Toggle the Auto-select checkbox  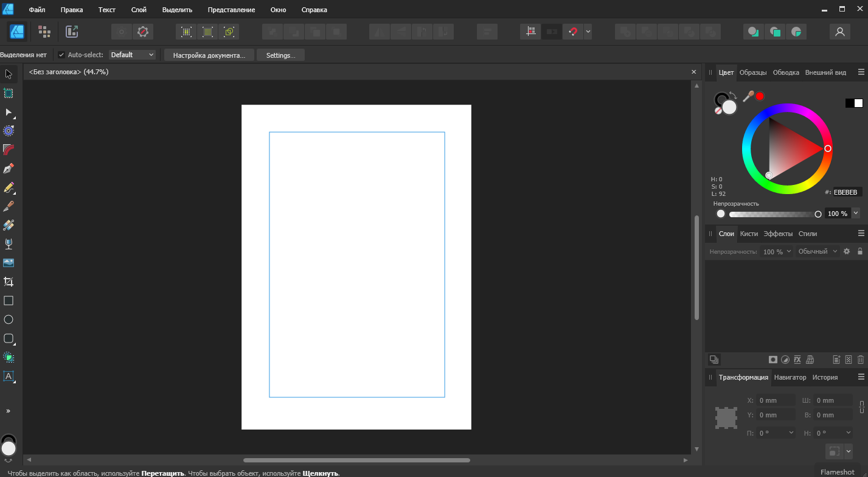pos(61,55)
